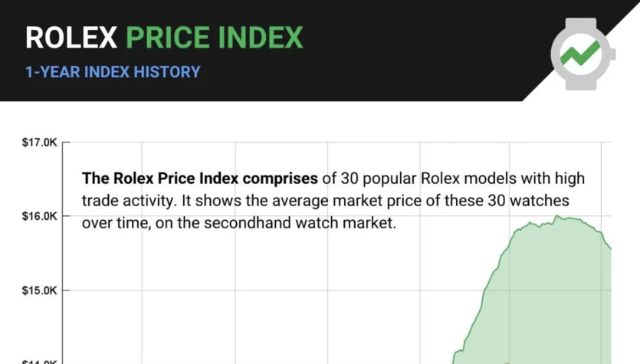This screenshot has height=364, width=640.
Task: Click the watch logo icon in the header
Action: [583, 54]
